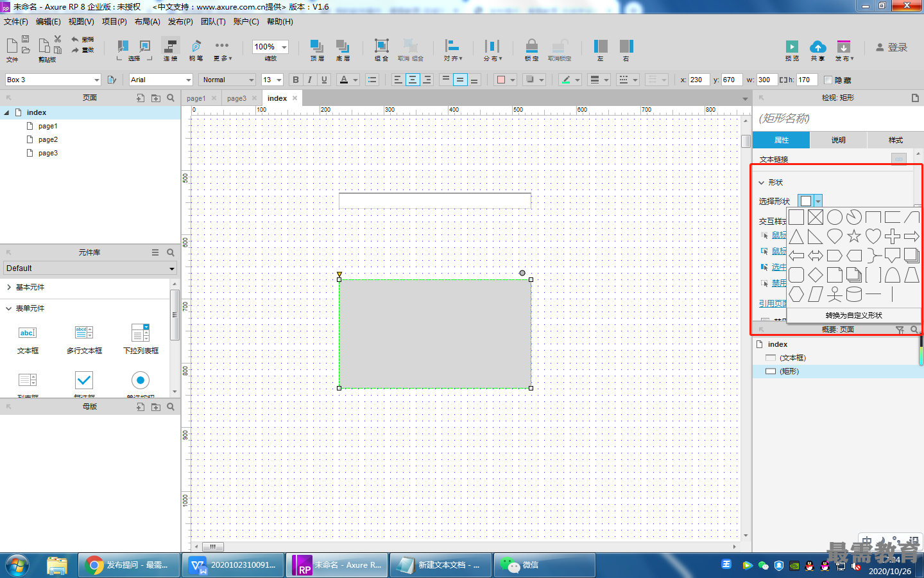Click the 下拉列表框 widget in the library
Viewport: 924px width, 578px height.
point(141,340)
